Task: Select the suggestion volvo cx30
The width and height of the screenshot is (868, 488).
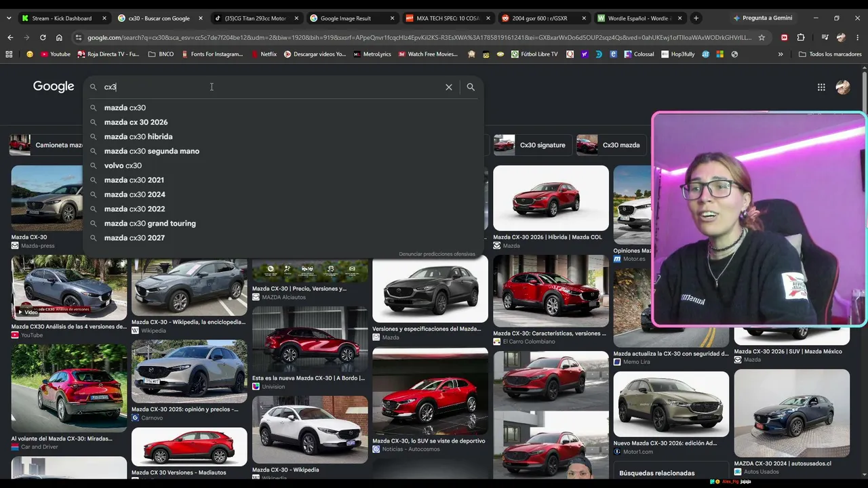Action: 283,165
